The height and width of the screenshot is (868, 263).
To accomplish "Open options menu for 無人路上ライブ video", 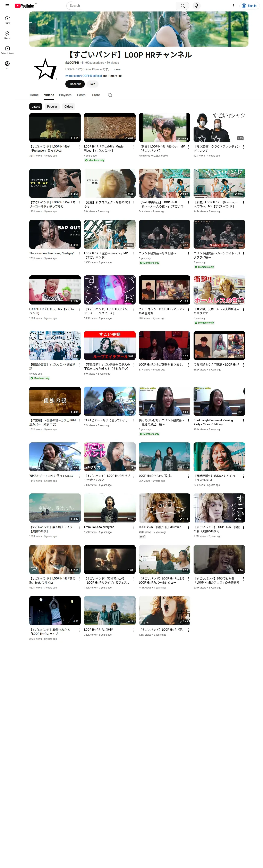I will pyautogui.click(x=79, y=527).
